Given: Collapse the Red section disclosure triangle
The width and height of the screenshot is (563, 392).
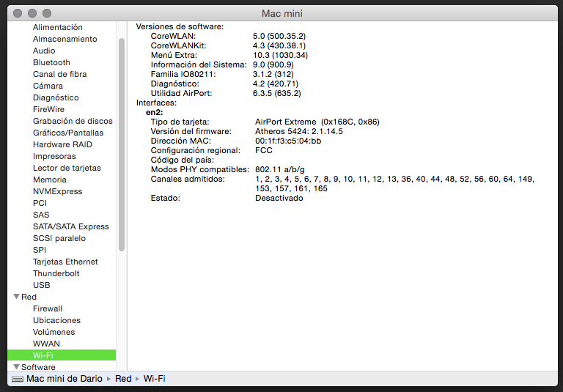Looking at the screenshot, I should click(x=16, y=297).
